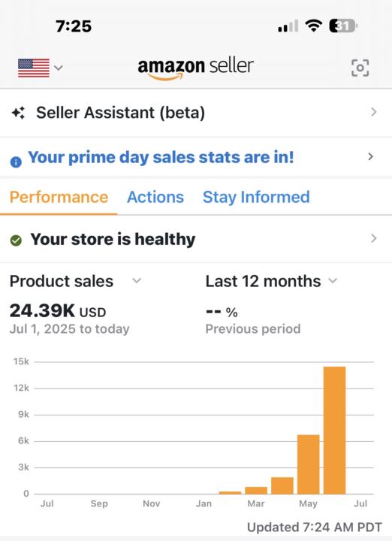Image resolution: width=392 pixels, height=541 pixels.
Task: Tap the Wi-Fi status icon
Action: point(313,26)
